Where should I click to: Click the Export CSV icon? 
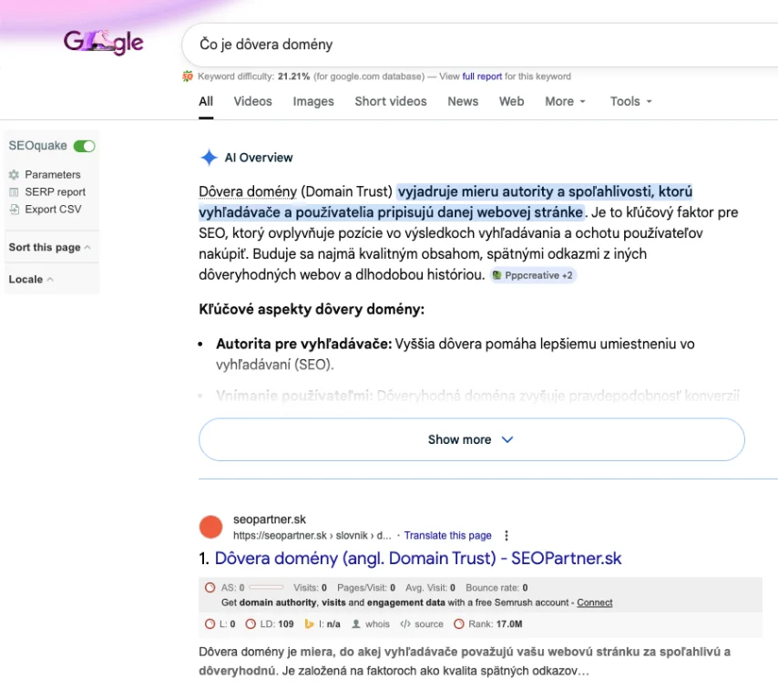(14, 210)
